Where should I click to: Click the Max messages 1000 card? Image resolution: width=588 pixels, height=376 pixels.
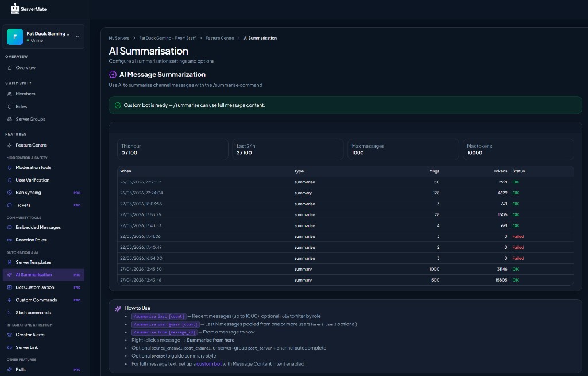(x=403, y=149)
